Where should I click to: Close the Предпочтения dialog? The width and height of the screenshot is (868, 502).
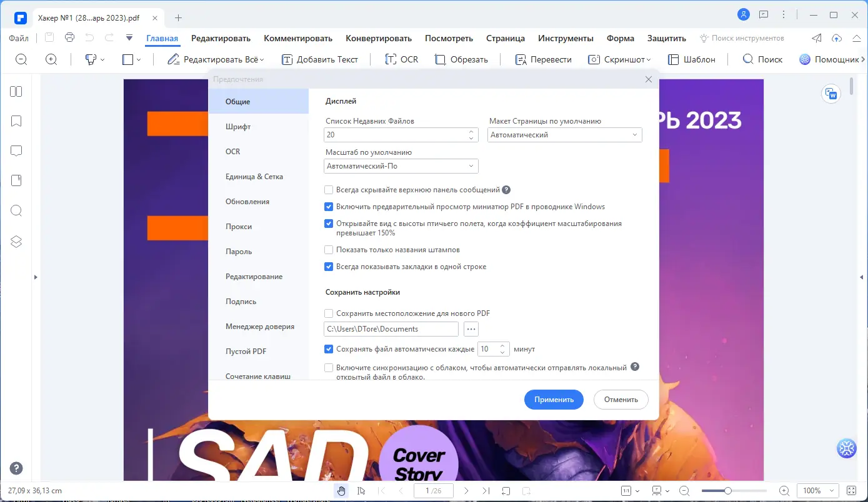point(649,79)
